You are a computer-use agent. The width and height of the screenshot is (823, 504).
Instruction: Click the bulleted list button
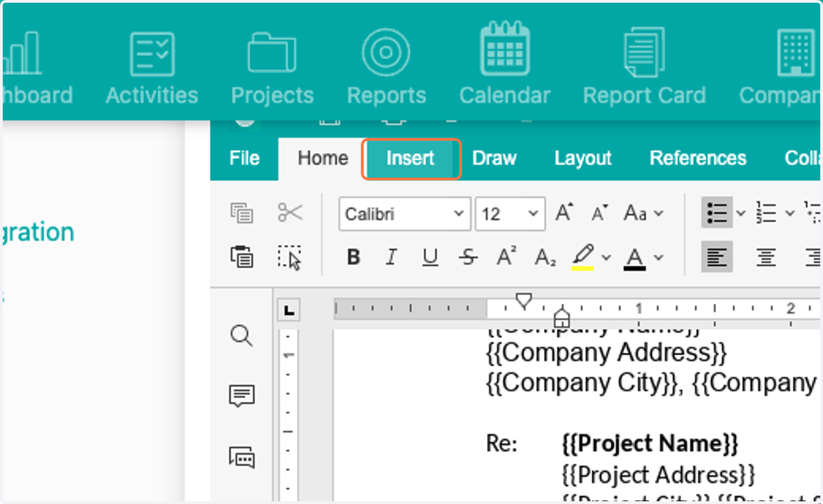717,213
